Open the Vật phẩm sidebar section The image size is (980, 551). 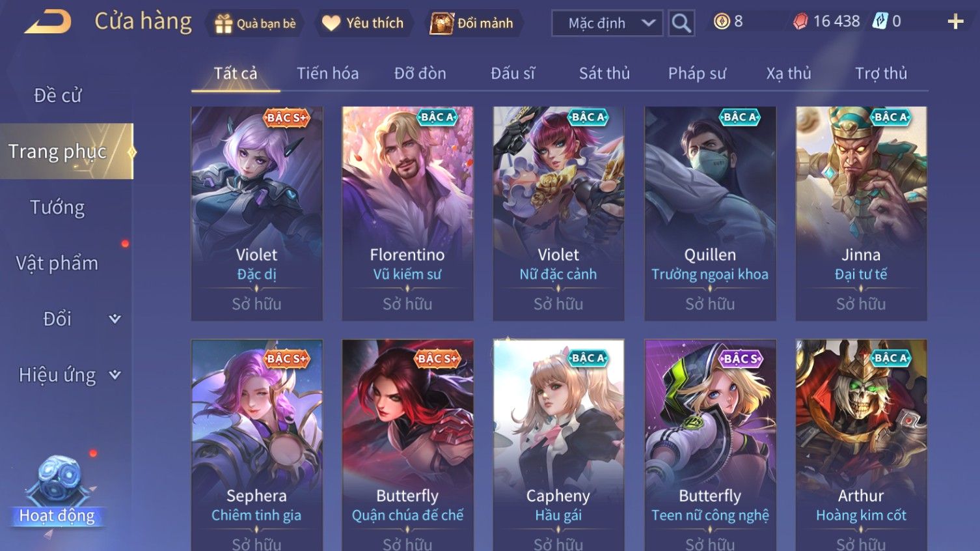pyautogui.click(x=57, y=263)
